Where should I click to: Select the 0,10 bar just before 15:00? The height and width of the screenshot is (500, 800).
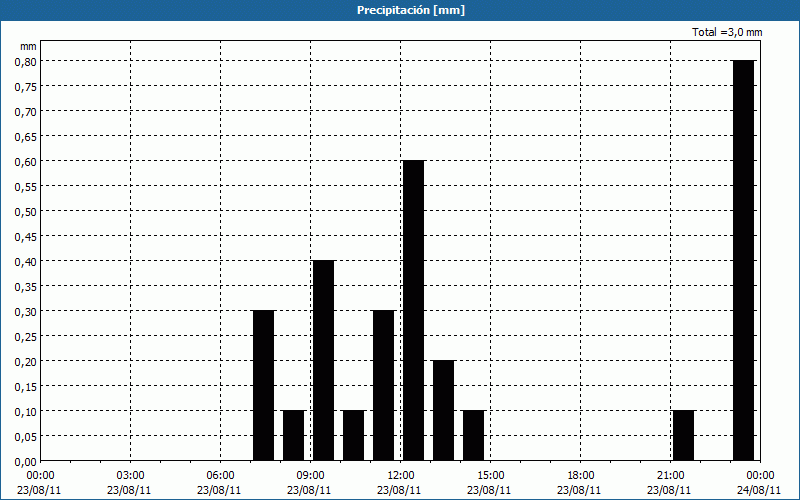[x=473, y=435]
